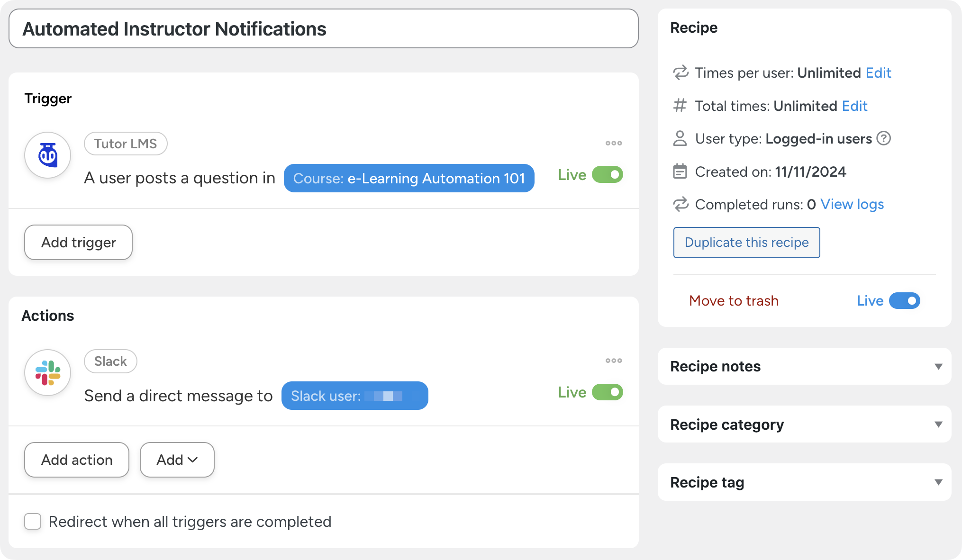This screenshot has height=560, width=962.
Task: Click the Total times hash icon
Action: [x=680, y=106]
